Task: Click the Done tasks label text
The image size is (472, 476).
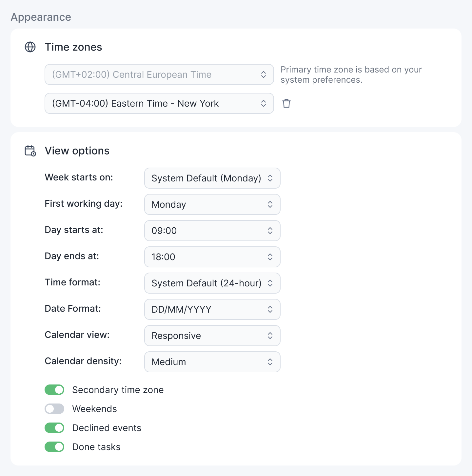Action: click(x=96, y=447)
